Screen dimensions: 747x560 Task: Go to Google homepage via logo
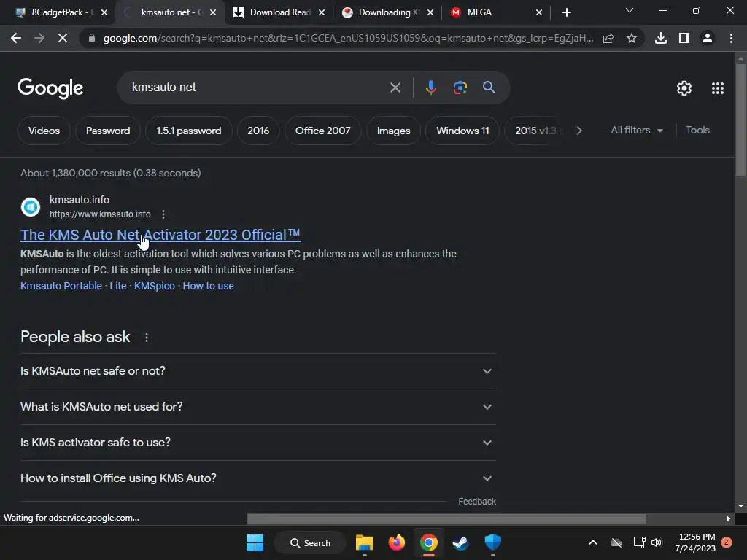pyautogui.click(x=50, y=88)
